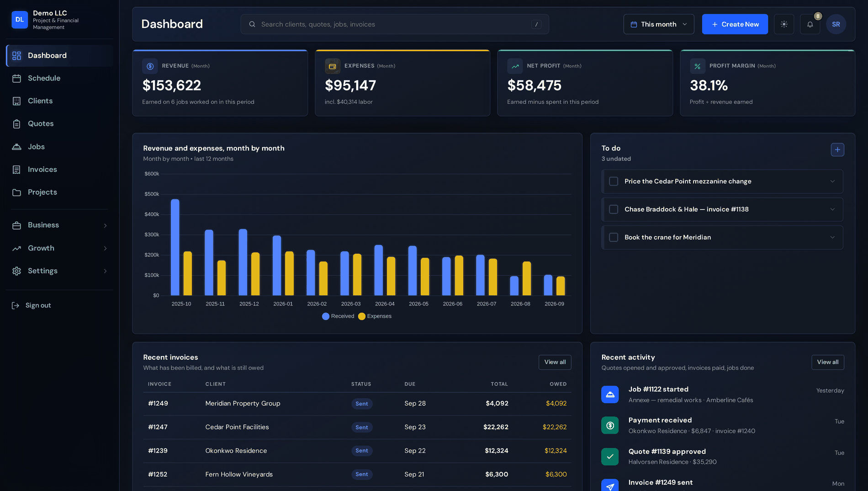Click the Quotes clipboard icon in sidebar

(17, 124)
